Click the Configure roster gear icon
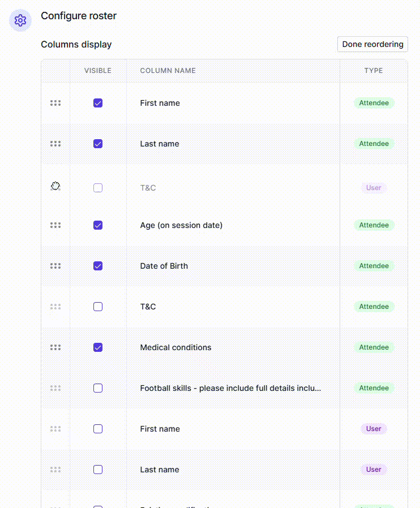 [x=20, y=21]
